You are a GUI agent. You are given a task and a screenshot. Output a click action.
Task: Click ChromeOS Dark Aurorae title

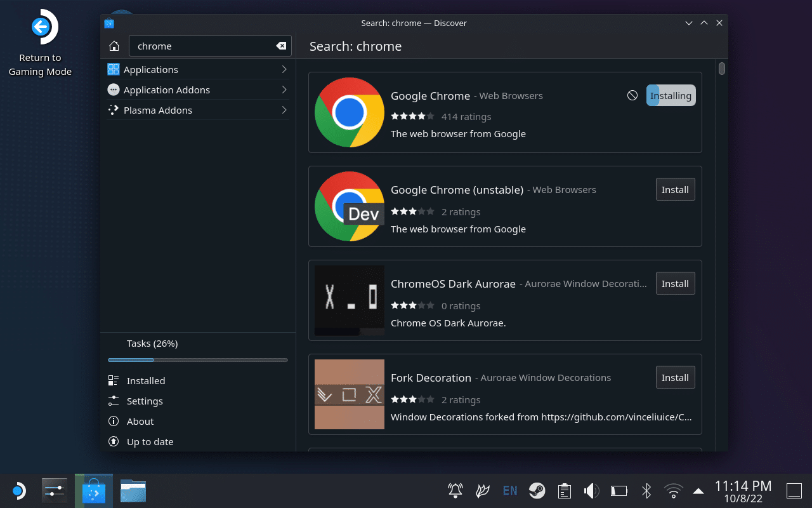(453, 284)
